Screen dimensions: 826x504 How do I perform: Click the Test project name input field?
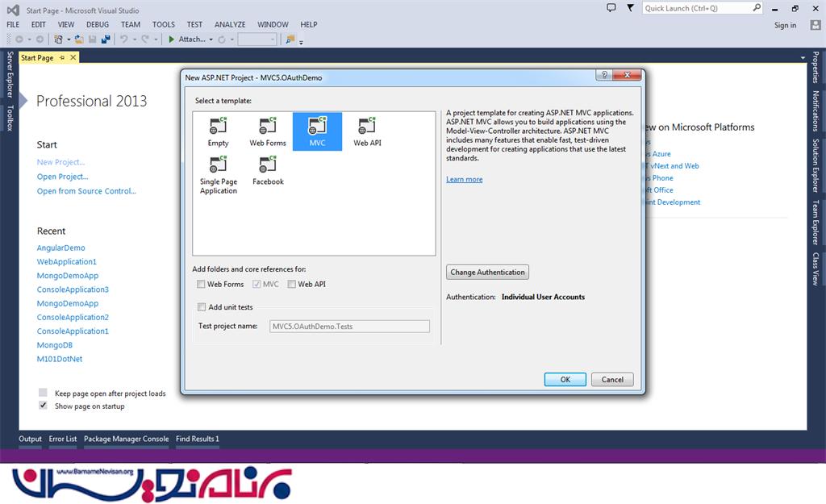[x=349, y=327]
